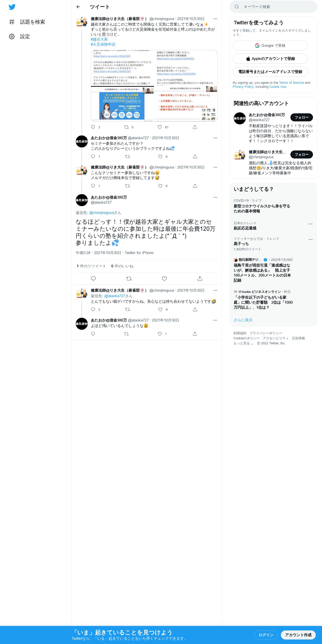This screenshot has height=644, width=322.
Task: Register with Google で登録 button
Action: [x=270, y=46]
